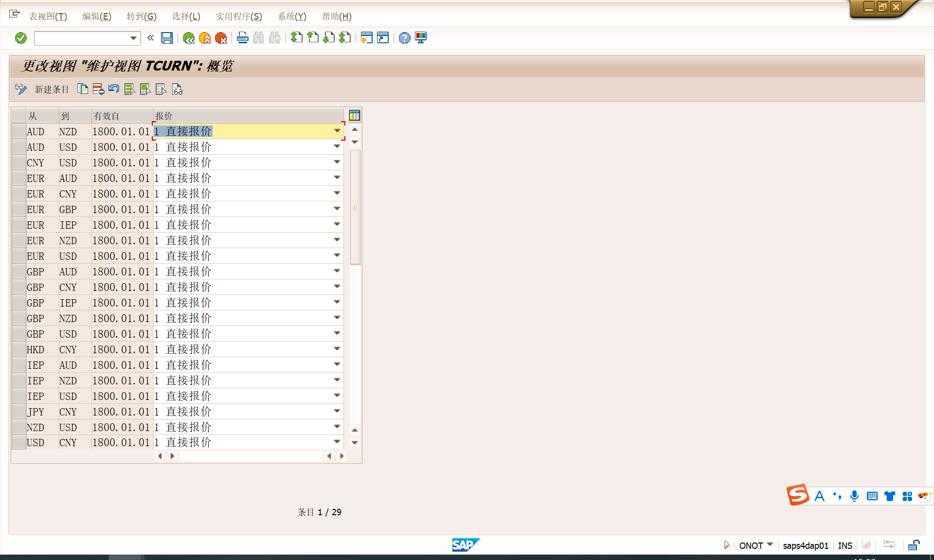This screenshot has height=560, width=934.
Task: Click the red Cancel icon
Action: [221, 38]
